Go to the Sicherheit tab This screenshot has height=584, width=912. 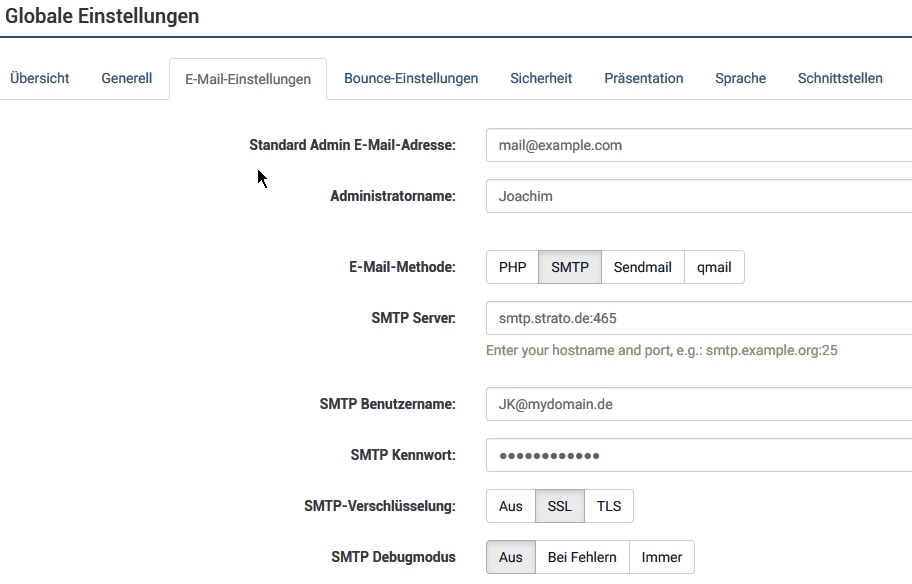(x=541, y=78)
